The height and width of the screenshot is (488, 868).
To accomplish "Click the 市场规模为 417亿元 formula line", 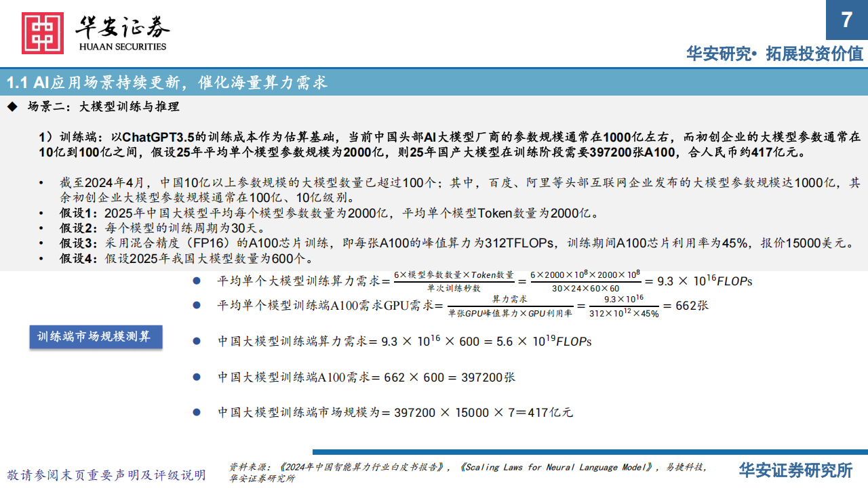I will pos(395,412).
